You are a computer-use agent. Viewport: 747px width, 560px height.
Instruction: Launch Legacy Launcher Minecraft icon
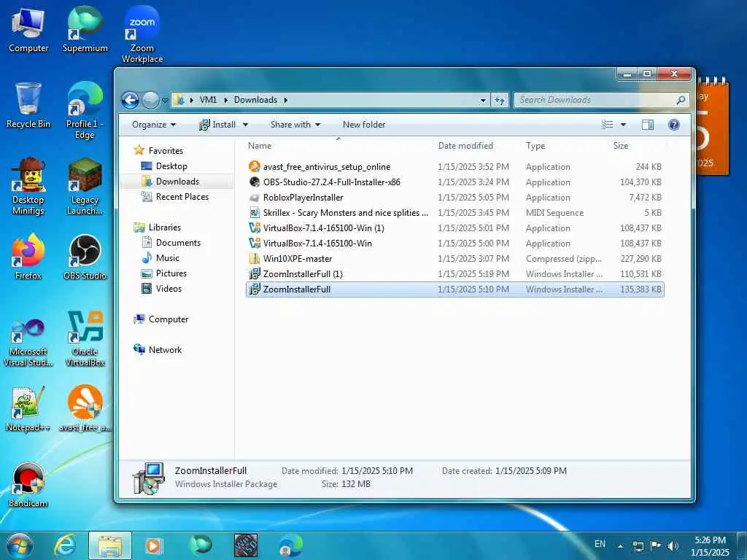click(85, 187)
